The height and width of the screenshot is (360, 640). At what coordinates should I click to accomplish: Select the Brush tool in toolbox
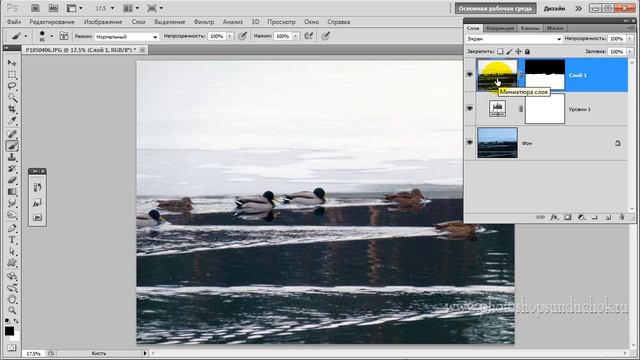tap(12, 146)
